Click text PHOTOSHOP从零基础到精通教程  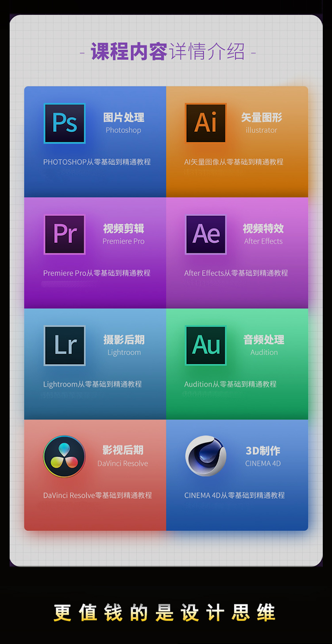[x=97, y=162]
